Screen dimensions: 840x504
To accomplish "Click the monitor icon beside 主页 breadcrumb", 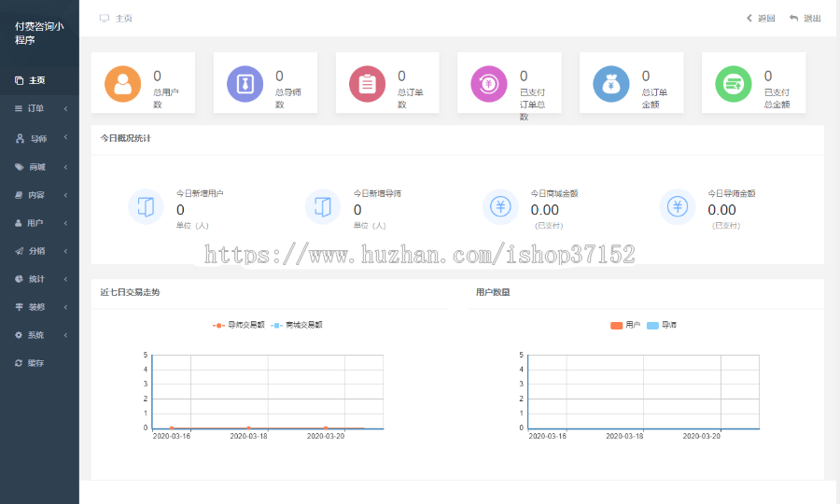I will pos(105,19).
